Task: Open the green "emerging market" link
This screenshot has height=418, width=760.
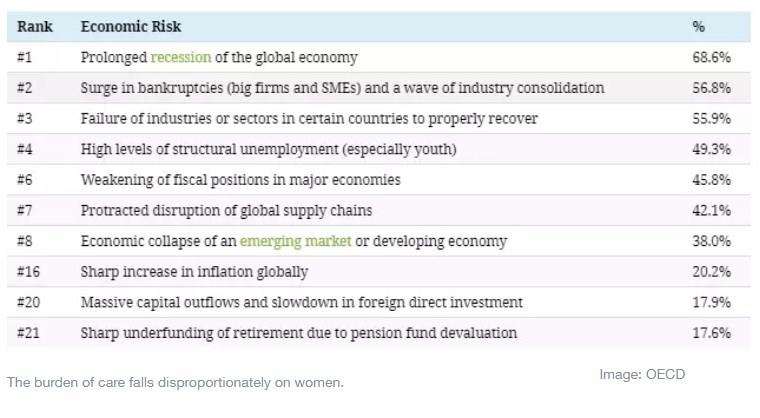Action: coord(295,241)
